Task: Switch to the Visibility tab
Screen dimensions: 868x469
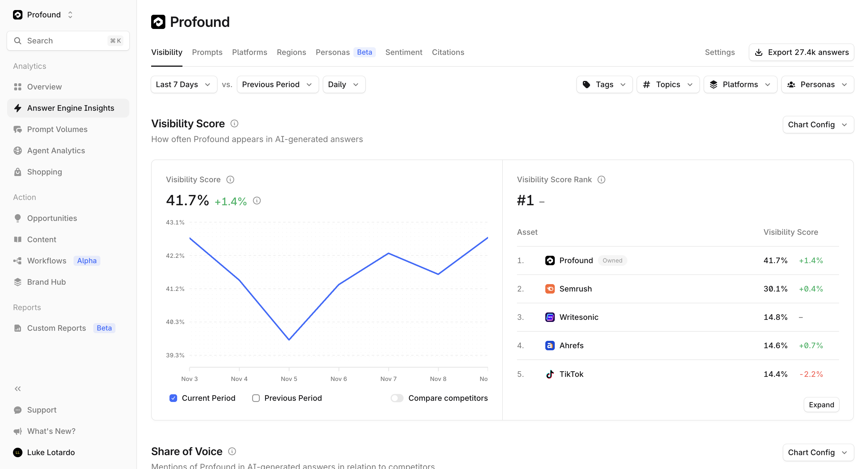Action: pos(167,52)
